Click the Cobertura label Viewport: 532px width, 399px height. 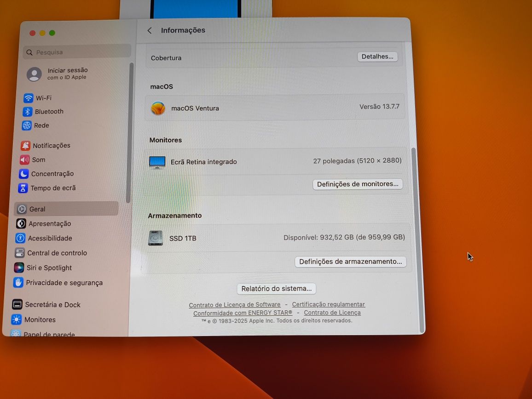[x=166, y=58]
